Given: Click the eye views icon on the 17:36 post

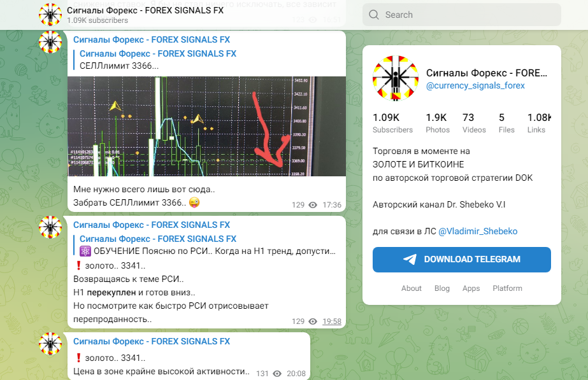Looking at the screenshot, I should point(313,205).
